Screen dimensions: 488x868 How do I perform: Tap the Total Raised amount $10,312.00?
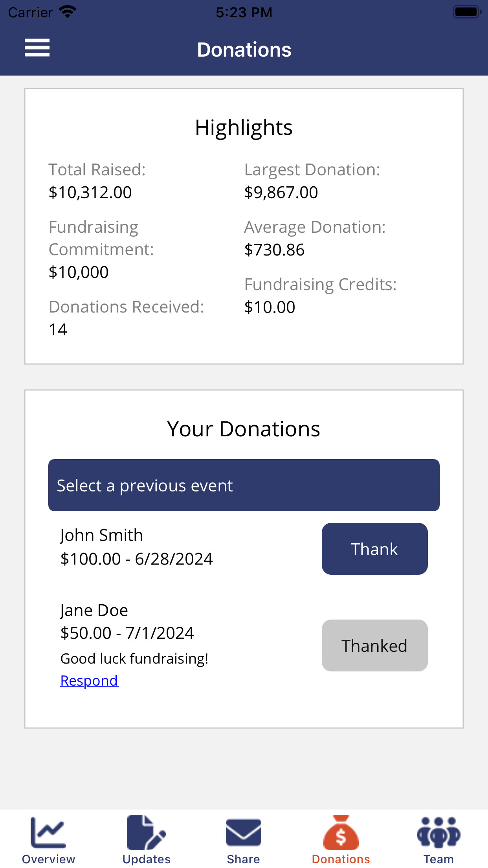click(x=90, y=193)
